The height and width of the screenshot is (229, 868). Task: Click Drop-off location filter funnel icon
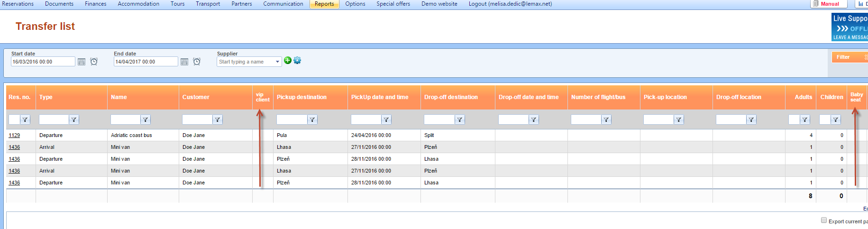[x=751, y=119]
